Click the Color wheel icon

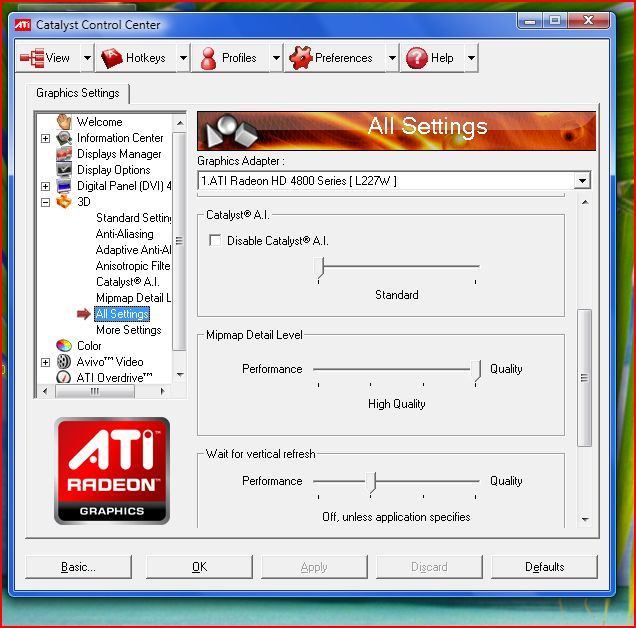(x=64, y=346)
